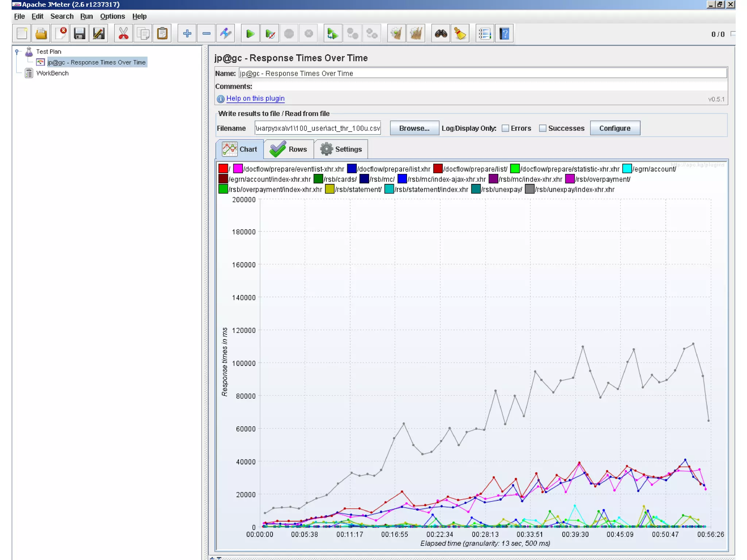Click the Cut scissors toolbar icon

(123, 34)
